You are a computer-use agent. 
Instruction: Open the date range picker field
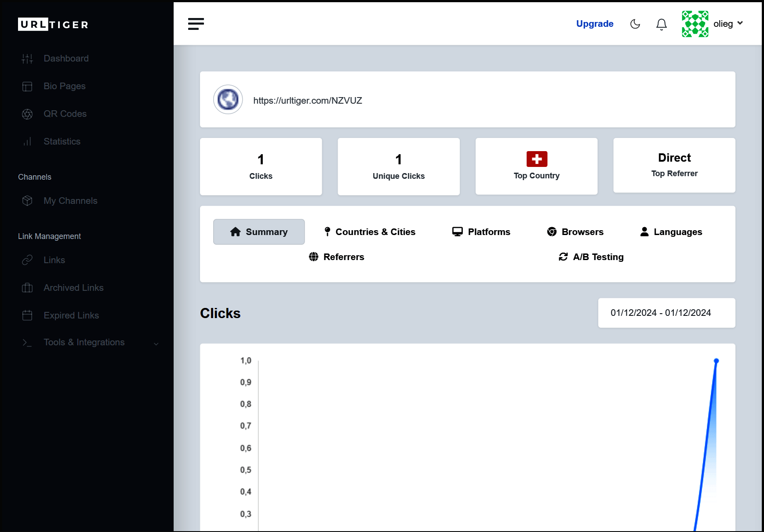(666, 313)
